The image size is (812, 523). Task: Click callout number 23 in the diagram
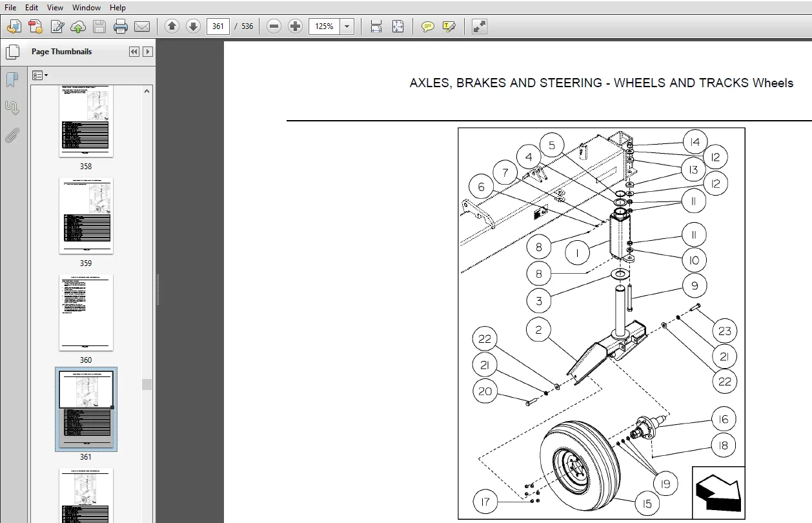click(x=725, y=331)
